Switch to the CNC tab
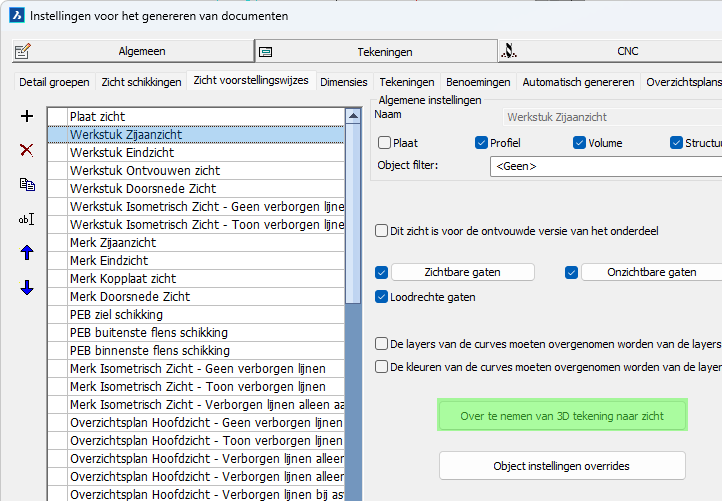The width and height of the screenshot is (722, 501). point(609,51)
